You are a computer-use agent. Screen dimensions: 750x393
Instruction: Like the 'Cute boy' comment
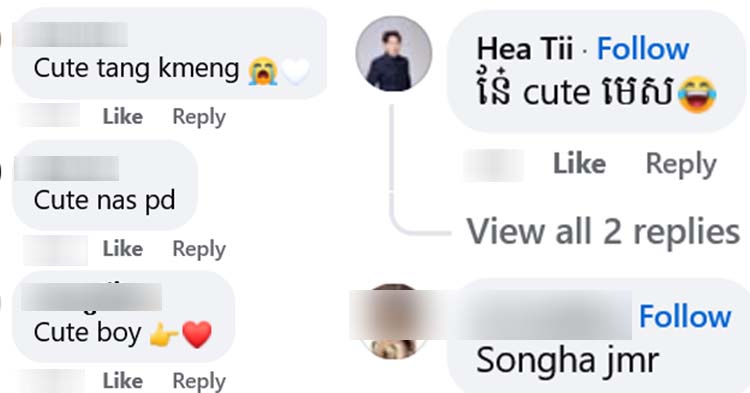coord(122,381)
